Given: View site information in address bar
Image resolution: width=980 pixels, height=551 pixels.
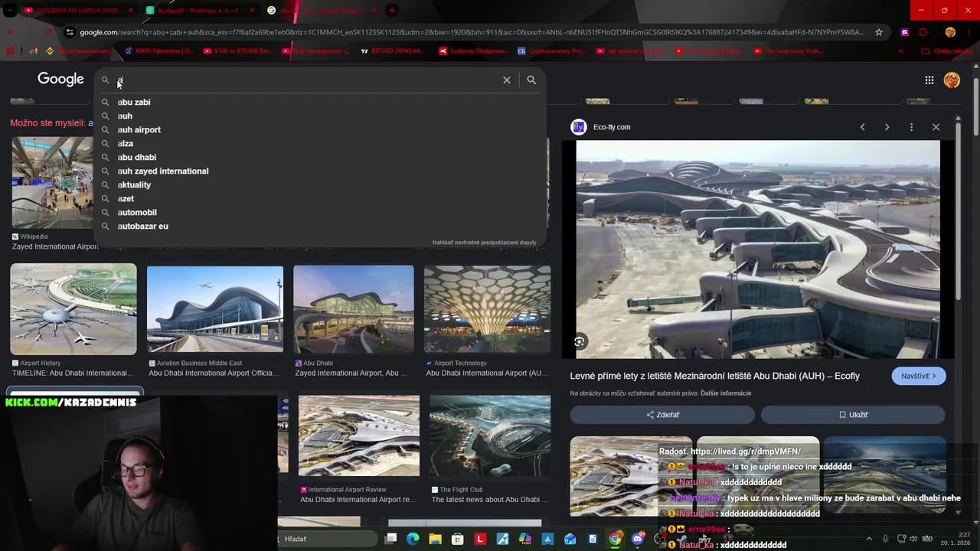Looking at the screenshot, I should [70, 32].
